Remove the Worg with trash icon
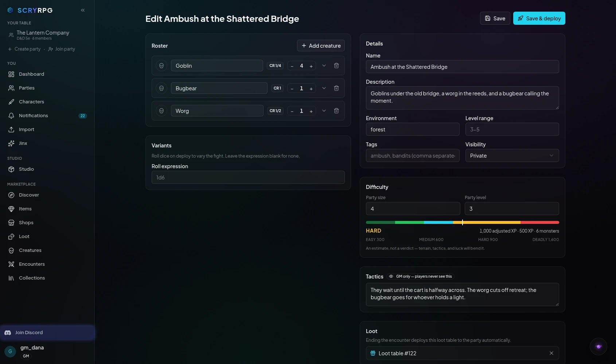The width and height of the screenshot is (616, 364). pos(336,111)
